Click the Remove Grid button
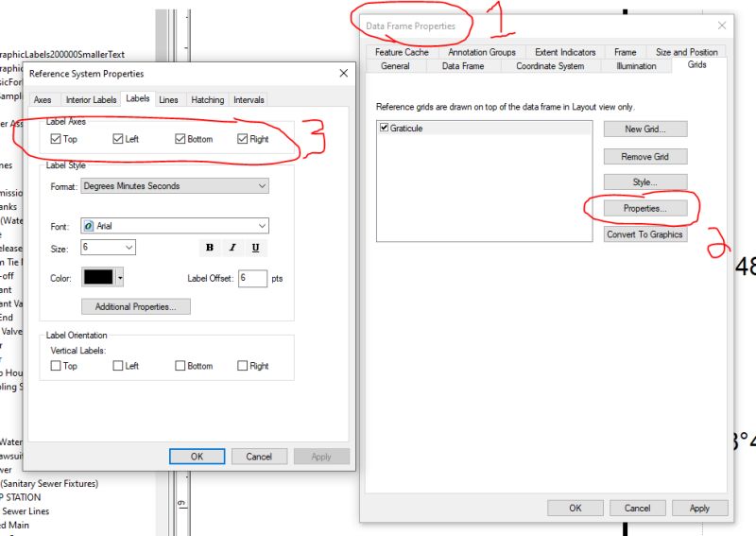 pos(645,157)
